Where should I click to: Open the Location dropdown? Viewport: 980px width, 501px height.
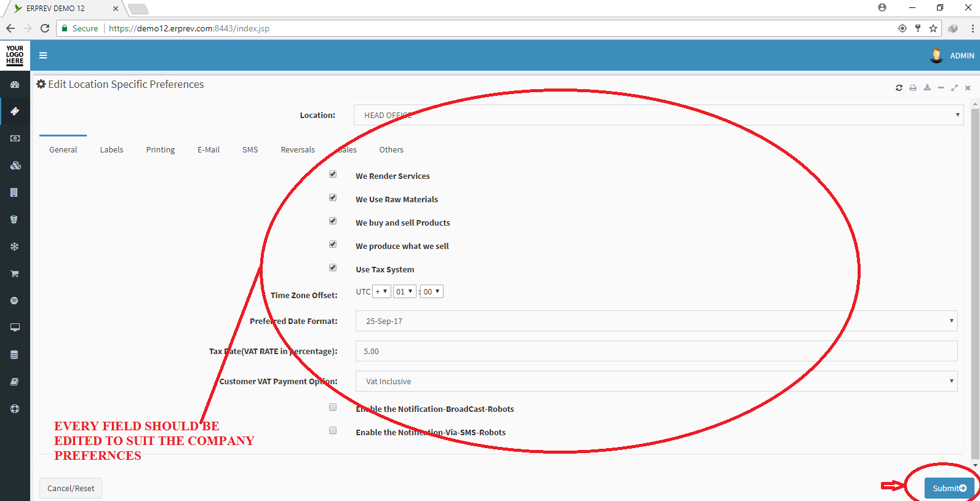[658, 115]
